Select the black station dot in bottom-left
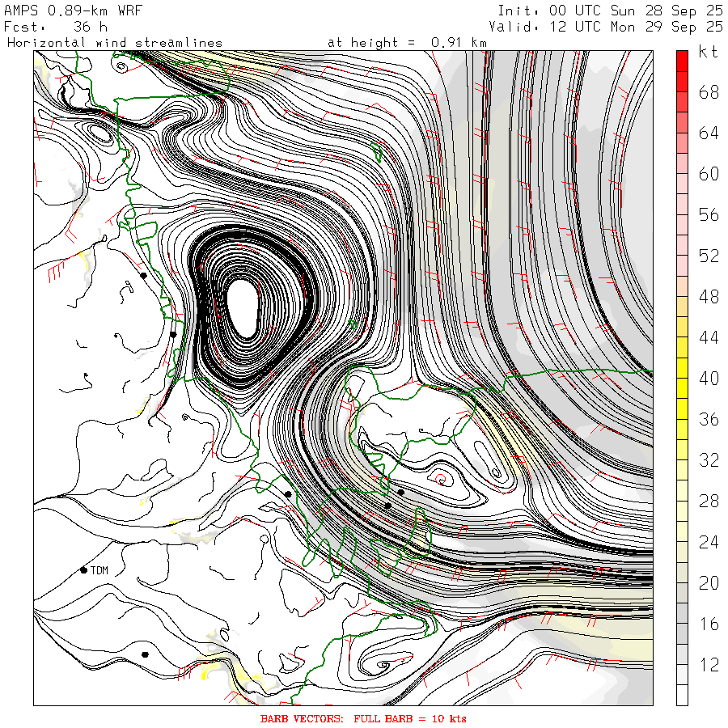This screenshot has height=728, width=728. [145, 654]
